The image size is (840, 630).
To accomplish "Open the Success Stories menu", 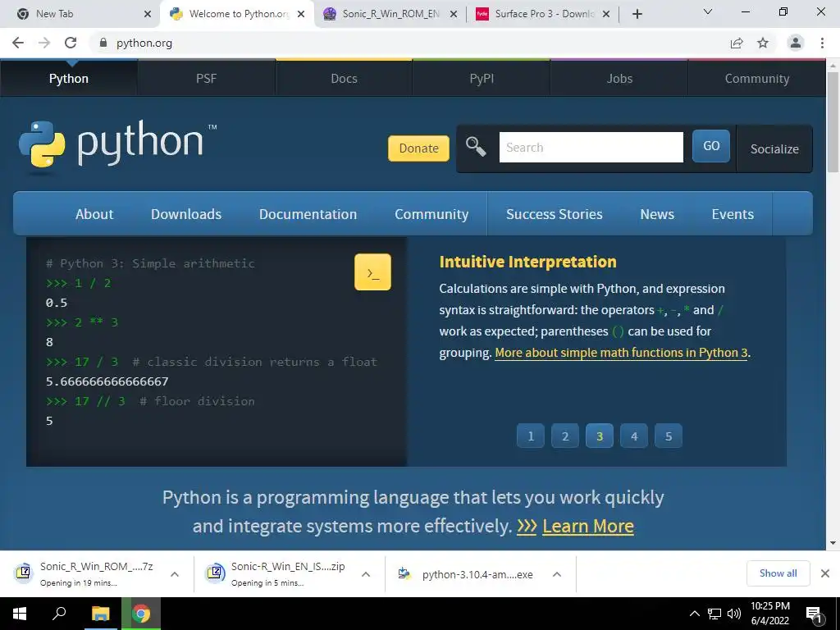I will click(x=555, y=214).
